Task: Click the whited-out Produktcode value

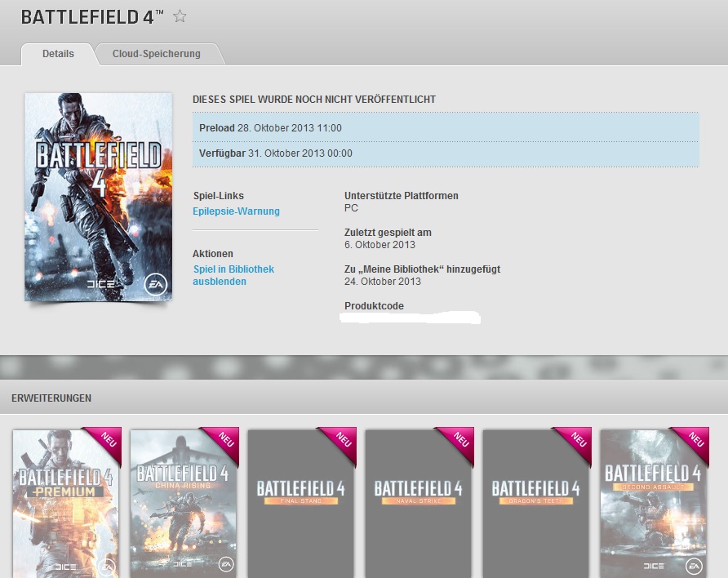Action: pos(410,318)
